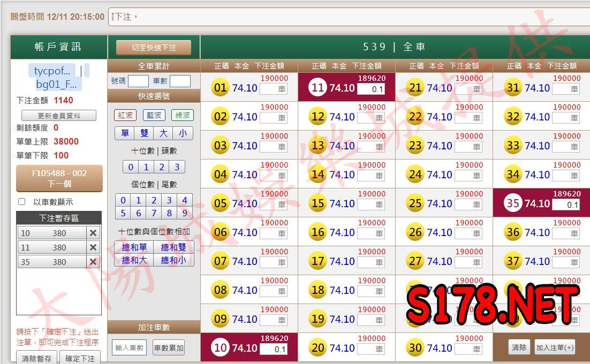The width and height of the screenshot is (590, 364).
Task: Select number ball 27
Action: coord(415,261)
